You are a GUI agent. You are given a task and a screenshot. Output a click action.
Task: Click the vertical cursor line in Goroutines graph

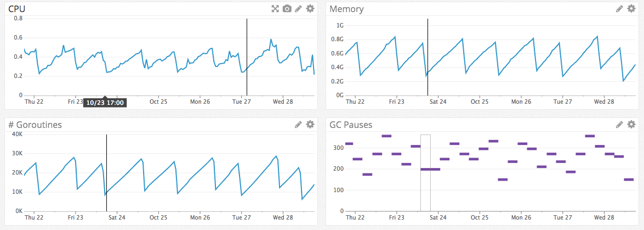coord(106,173)
